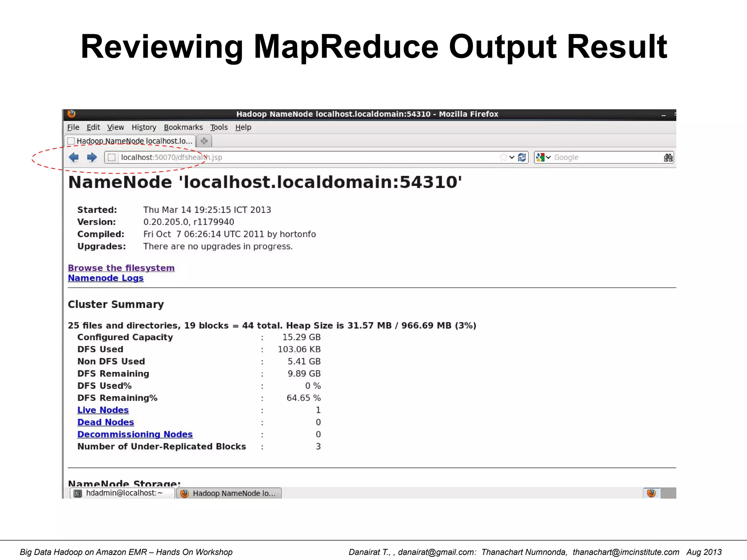
Task: Open the Tools menu
Action: (219, 127)
